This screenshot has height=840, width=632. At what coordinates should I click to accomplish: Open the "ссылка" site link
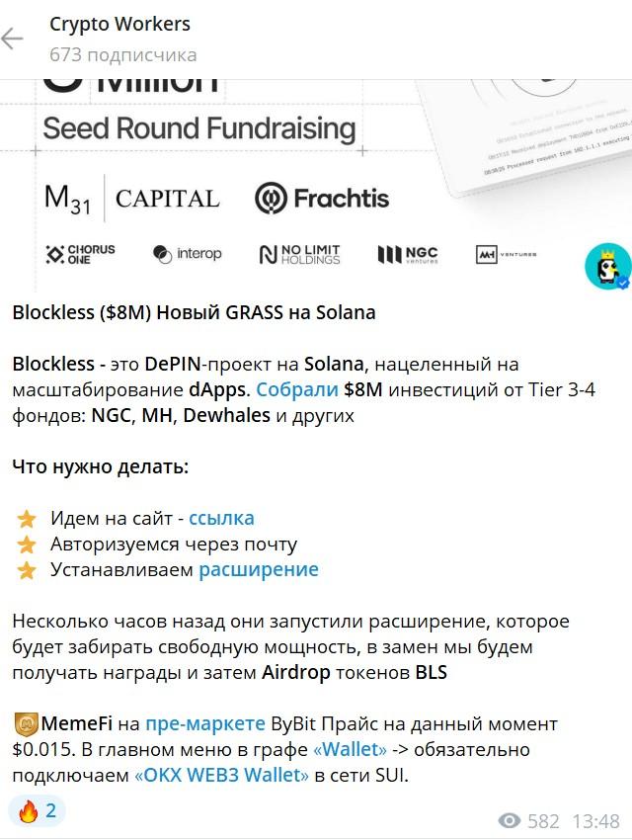coord(221,518)
